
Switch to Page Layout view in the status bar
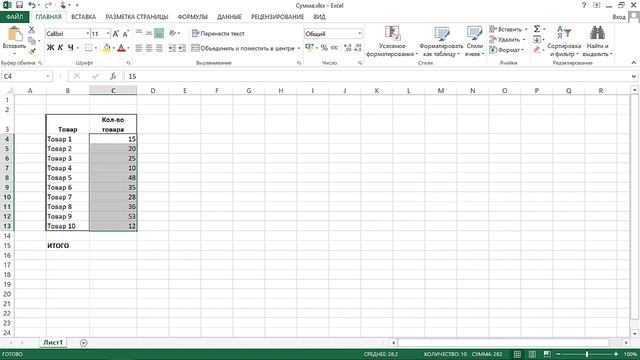tap(532, 354)
